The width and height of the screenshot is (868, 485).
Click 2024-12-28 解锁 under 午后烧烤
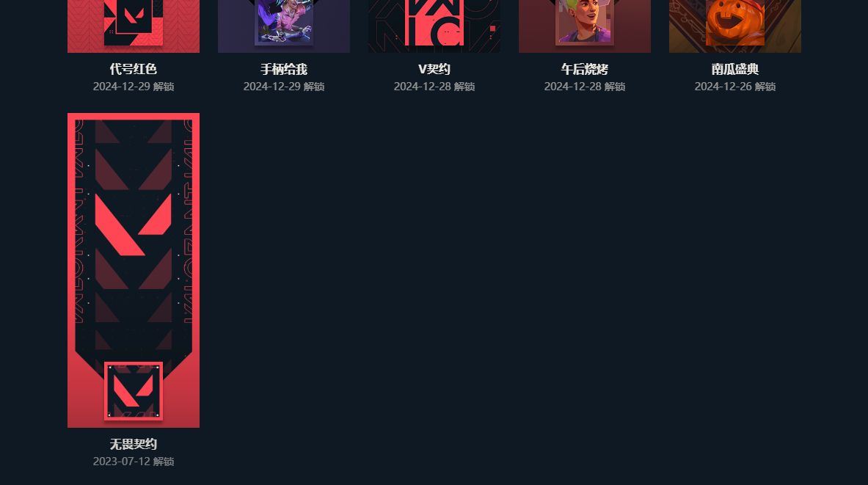(585, 87)
